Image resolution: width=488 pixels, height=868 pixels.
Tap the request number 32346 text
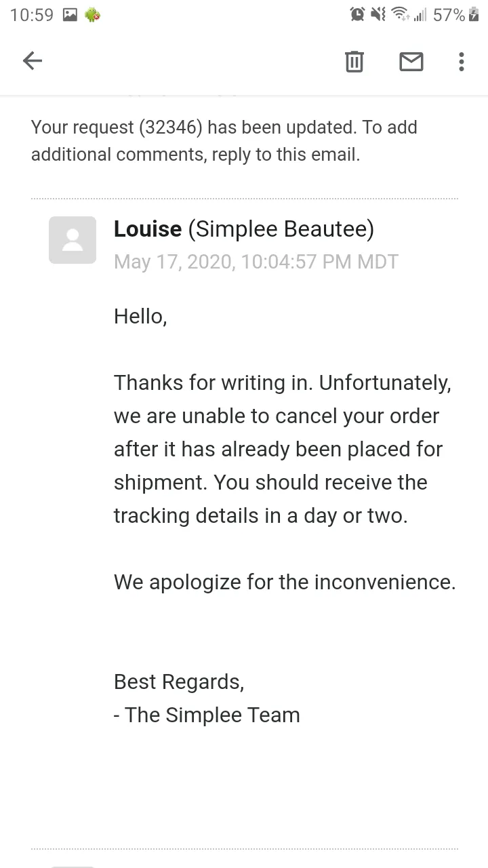point(172,127)
